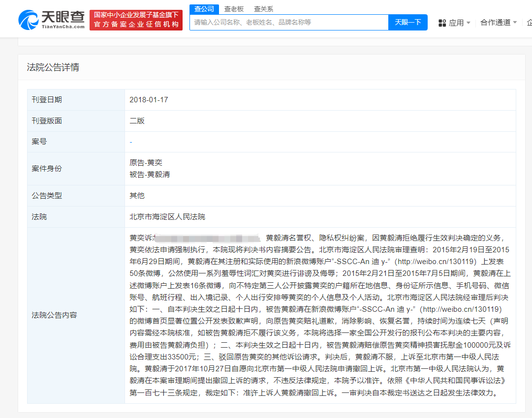Select the defendant entry 被告-黄毅清
The image size is (532, 418).
click(x=150, y=175)
